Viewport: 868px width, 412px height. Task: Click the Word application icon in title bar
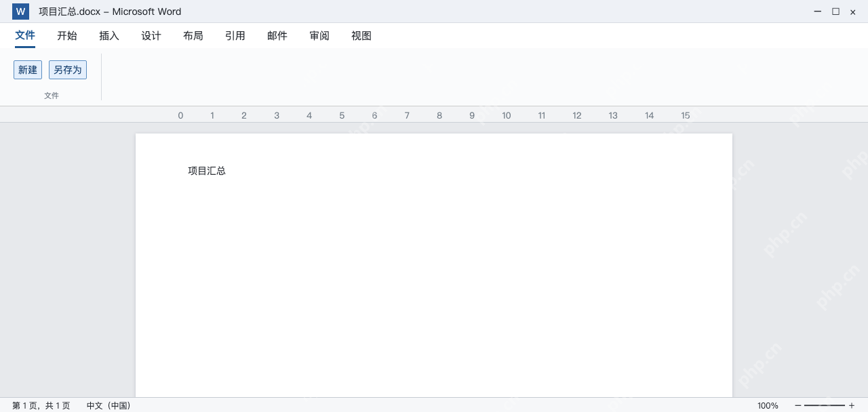[x=20, y=12]
